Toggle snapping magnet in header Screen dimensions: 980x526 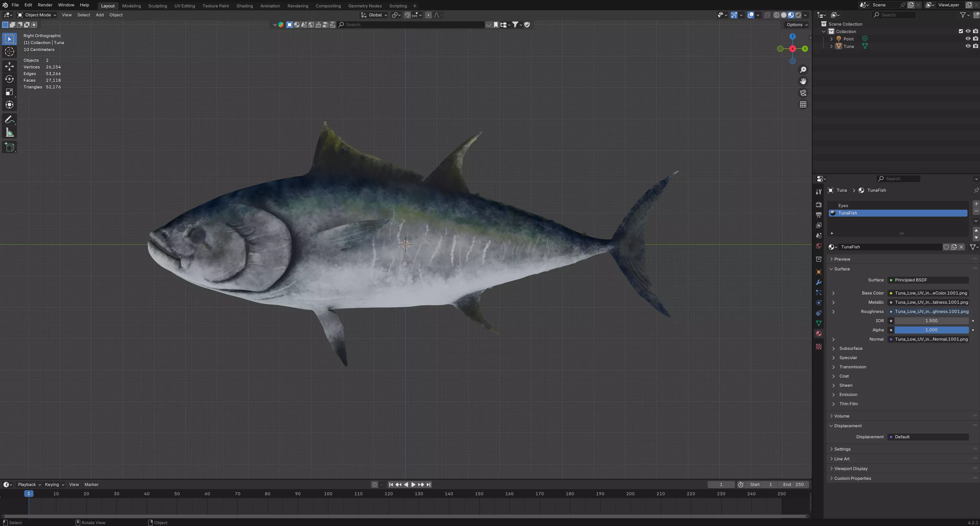pos(407,15)
